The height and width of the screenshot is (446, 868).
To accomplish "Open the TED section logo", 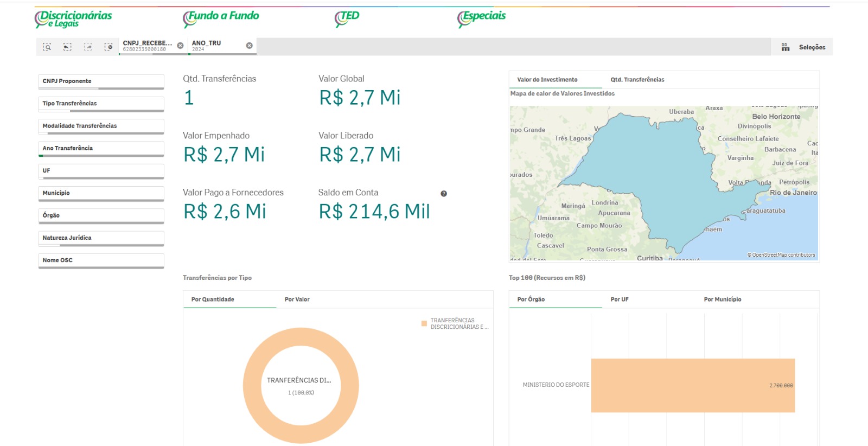I will (347, 18).
